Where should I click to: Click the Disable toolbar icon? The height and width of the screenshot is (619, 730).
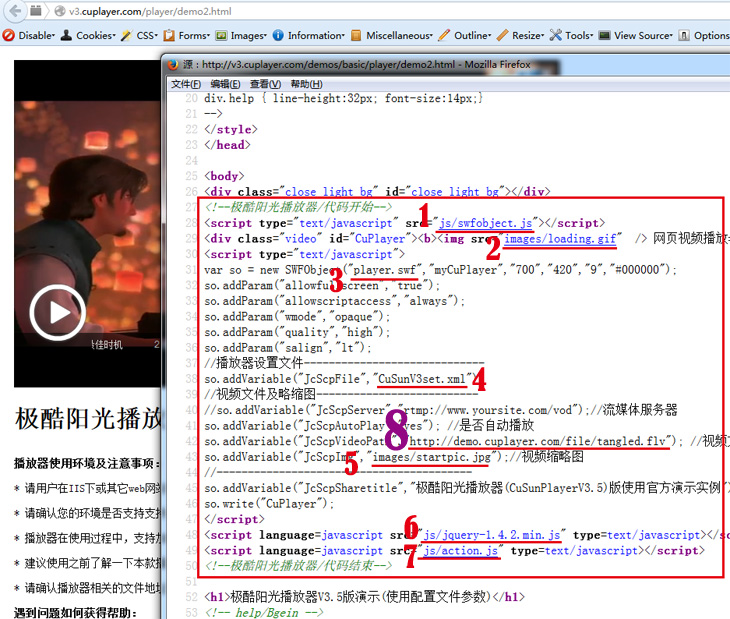8,35
